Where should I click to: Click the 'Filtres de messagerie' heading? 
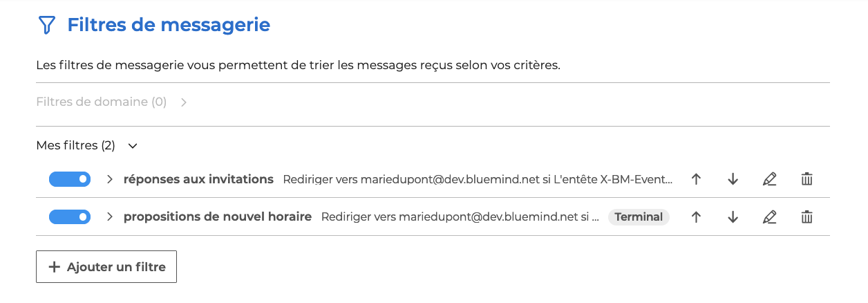(169, 26)
